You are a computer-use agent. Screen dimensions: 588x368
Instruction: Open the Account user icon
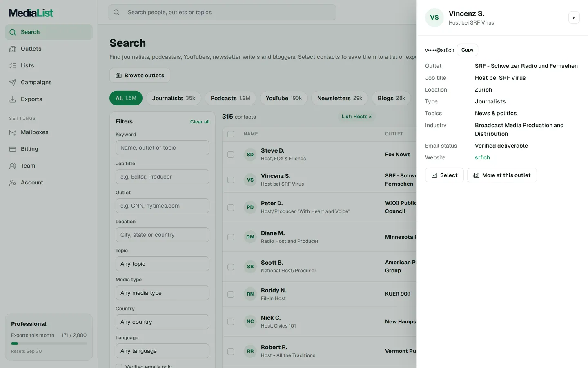coord(13,182)
